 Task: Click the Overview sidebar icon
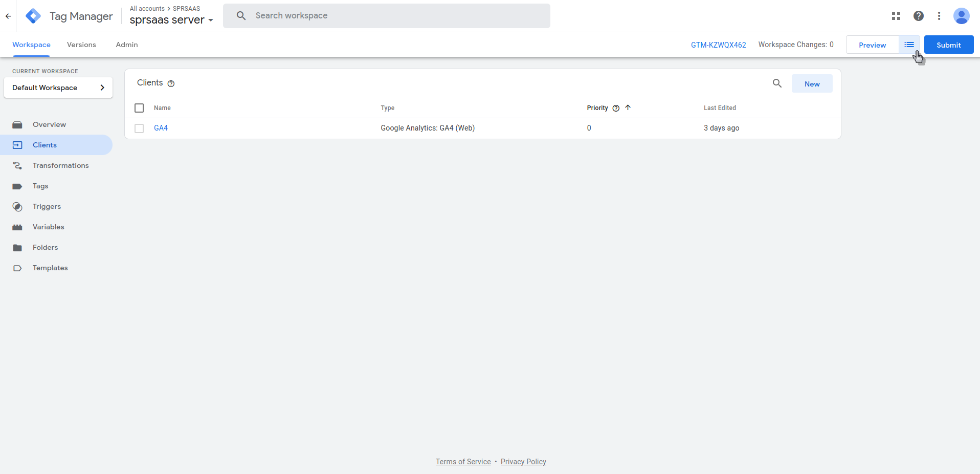pos(17,124)
